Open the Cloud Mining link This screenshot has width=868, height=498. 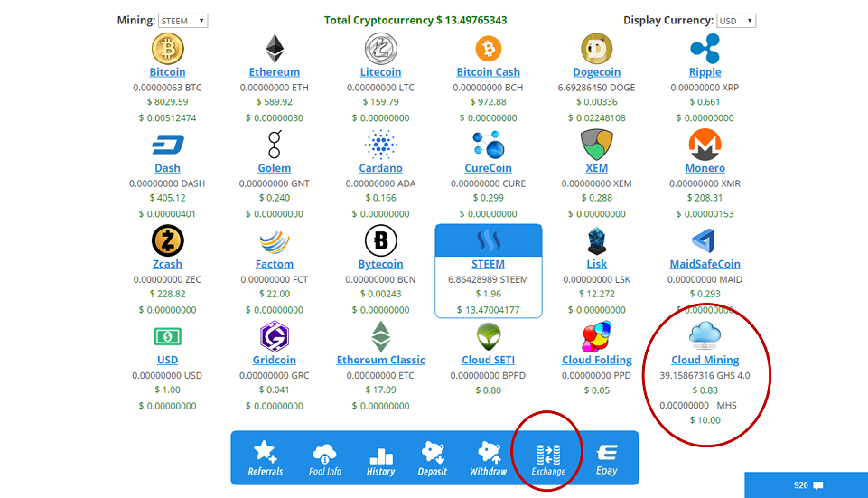coord(705,360)
